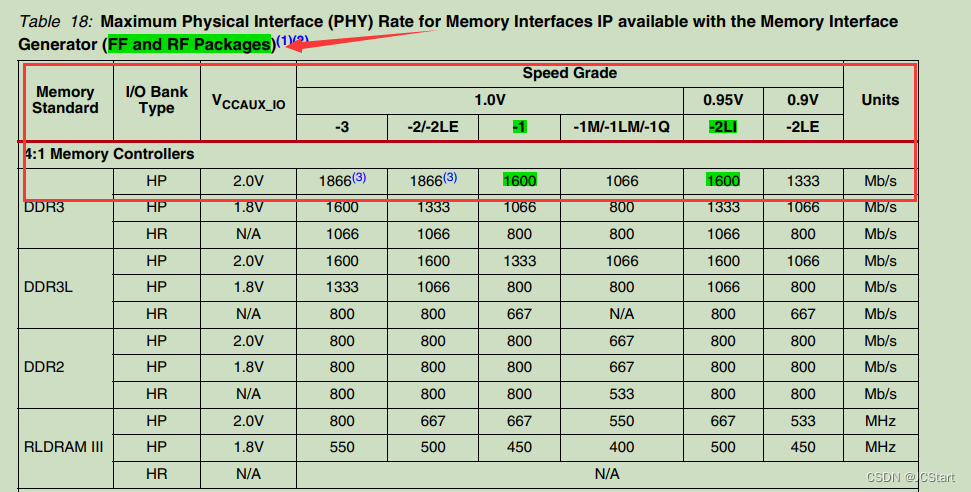
Task: Click 1600 in DDR3 1.8V row, -3 column
Action: click(342, 207)
